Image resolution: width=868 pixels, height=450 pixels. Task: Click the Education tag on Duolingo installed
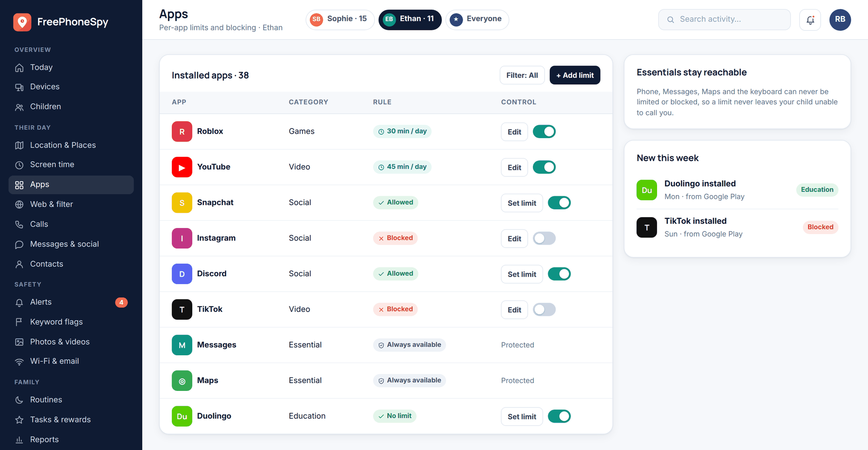(x=817, y=190)
